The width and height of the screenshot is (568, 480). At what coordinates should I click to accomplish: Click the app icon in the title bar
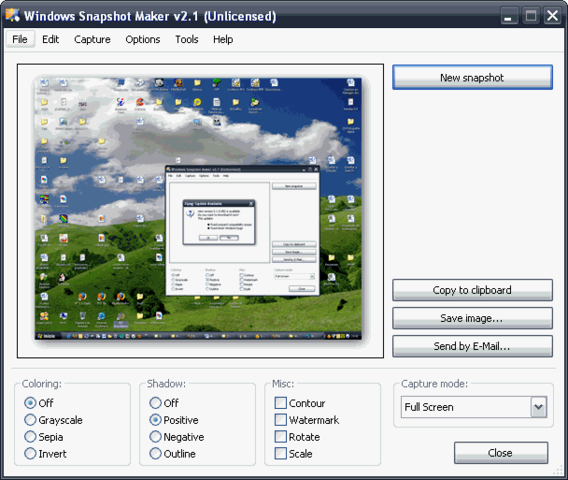tap(13, 15)
